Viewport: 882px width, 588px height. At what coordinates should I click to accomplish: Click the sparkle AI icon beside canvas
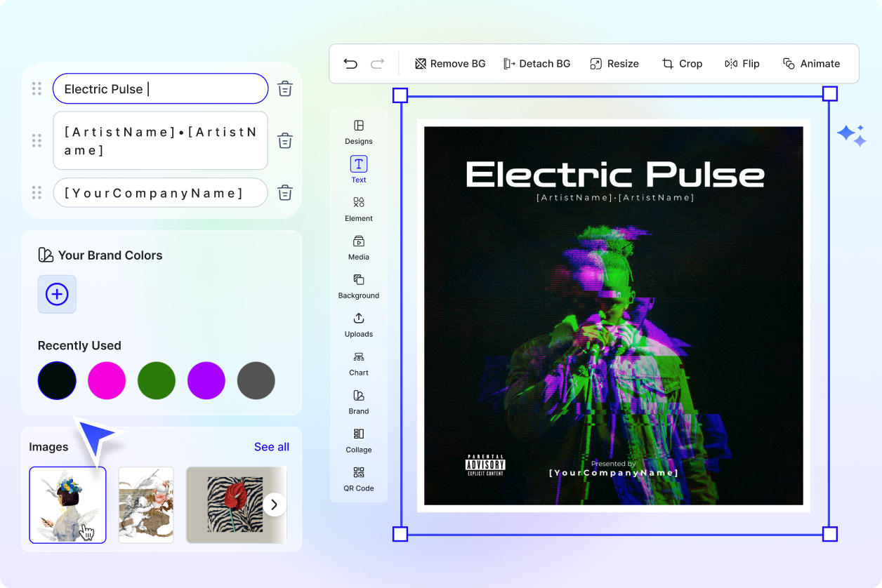coord(852,135)
